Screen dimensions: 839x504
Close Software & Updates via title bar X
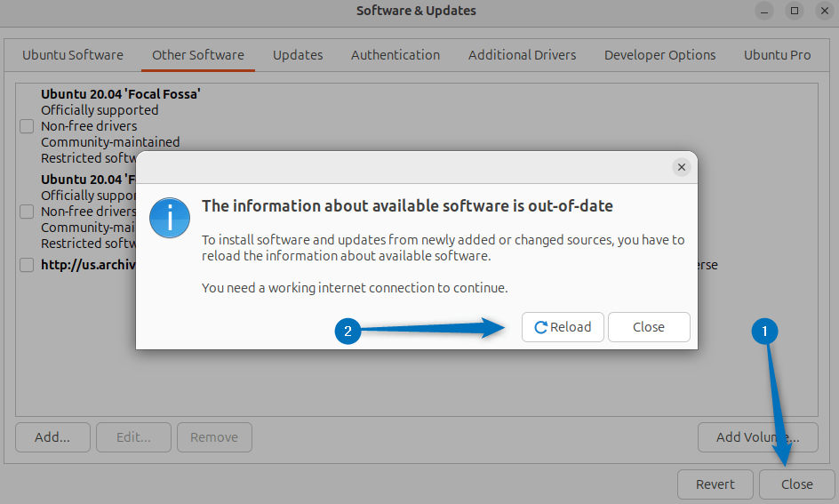(825, 11)
